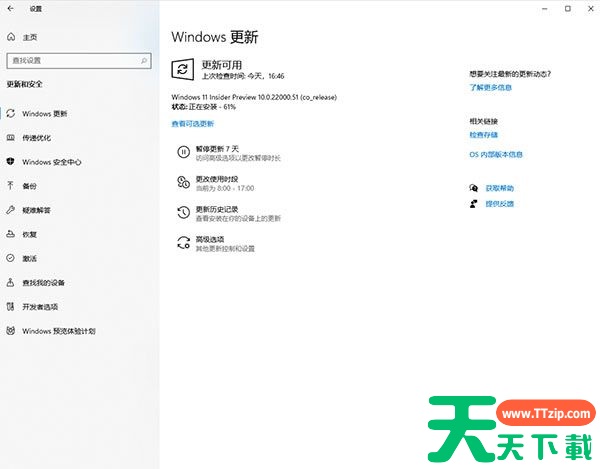
Task: Click the 了解更多信息 link
Action: coord(491,87)
